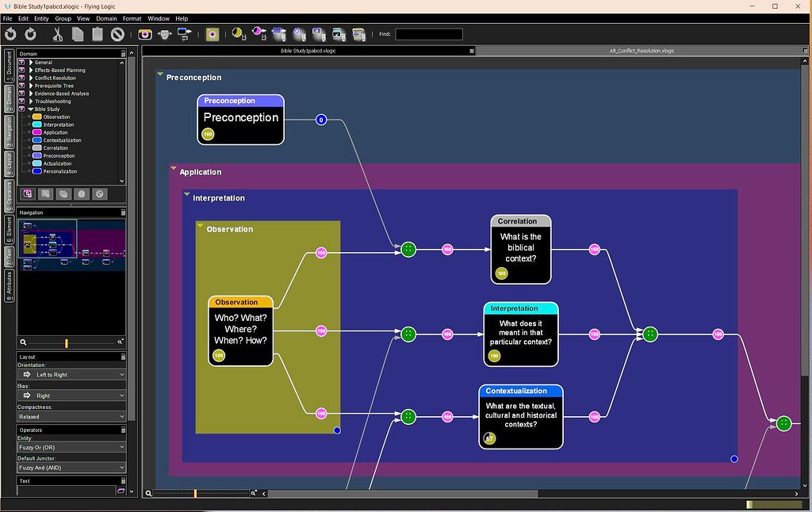Open the Entity operator dropdown Fuzzy Or
812x512 pixels.
[x=71, y=447]
